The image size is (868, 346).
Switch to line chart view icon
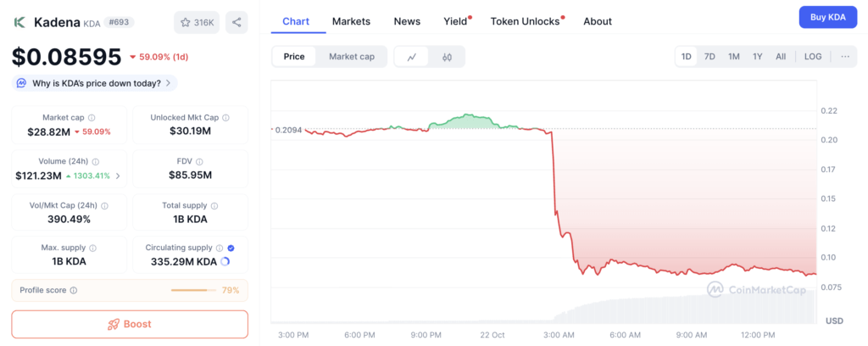(412, 57)
